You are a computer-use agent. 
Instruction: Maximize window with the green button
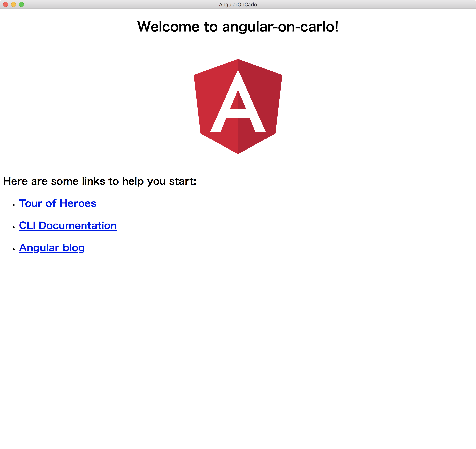pos(21,4)
